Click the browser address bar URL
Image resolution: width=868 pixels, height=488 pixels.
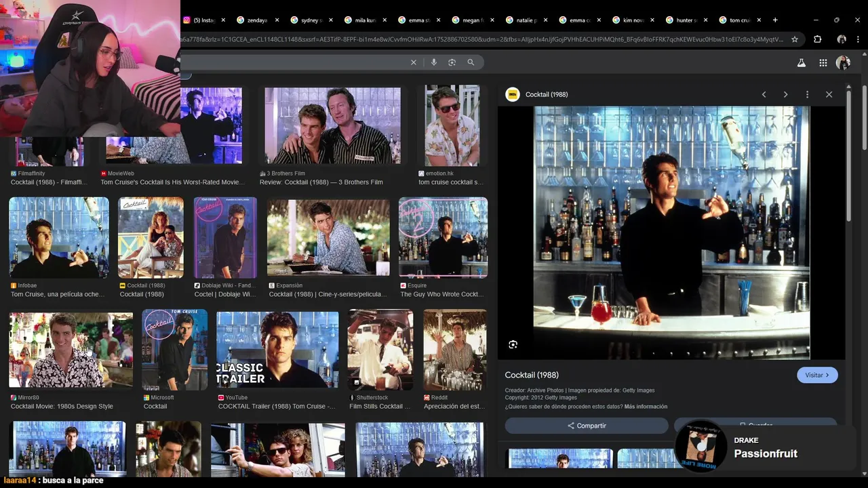coord(481,39)
